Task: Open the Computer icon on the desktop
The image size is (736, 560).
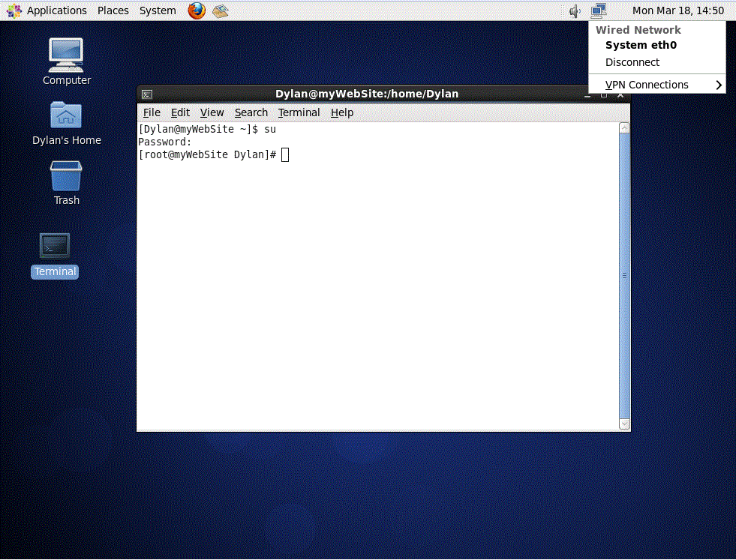Action: click(66, 54)
